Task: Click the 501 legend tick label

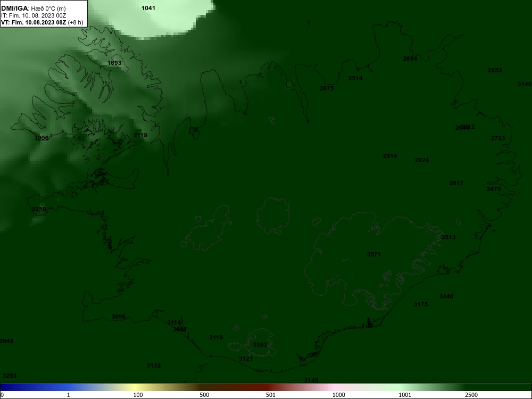Action: 271,395
